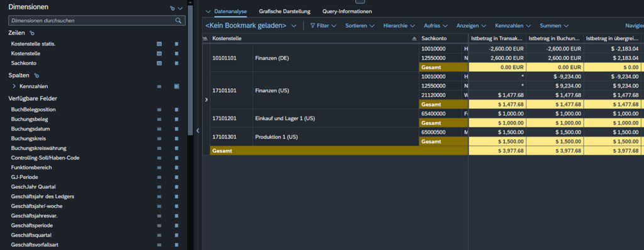Image resolution: width=644 pixels, height=250 pixels.
Task: Select the Istbetrag in Transak... column header
Action: 497,38
